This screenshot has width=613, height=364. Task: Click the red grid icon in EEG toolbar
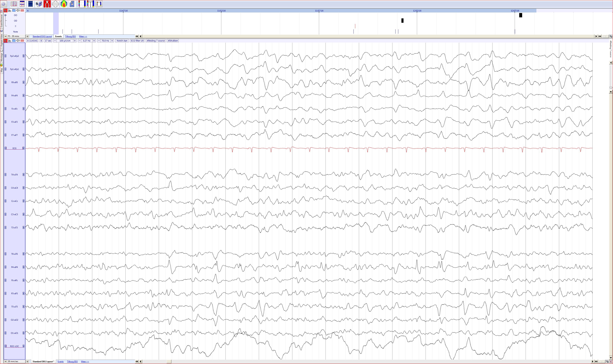tap(22, 41)
